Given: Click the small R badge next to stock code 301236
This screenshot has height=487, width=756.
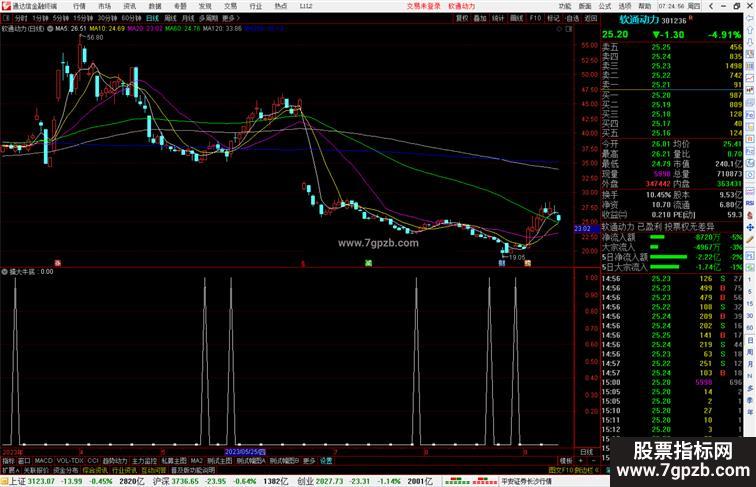Looking at the screenshot, I should tap(691, 18).
